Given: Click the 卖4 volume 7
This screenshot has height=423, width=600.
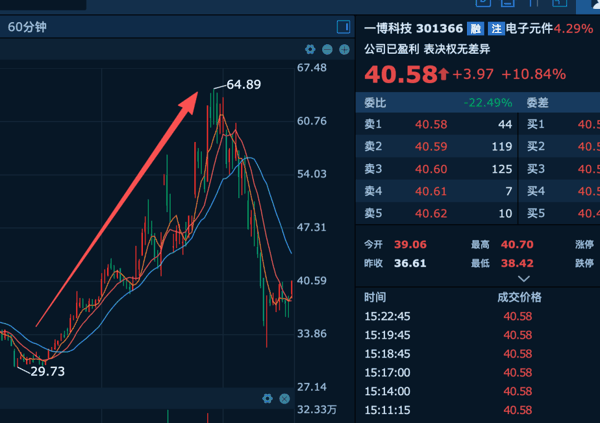Looking at the screenshot, I should [509, 191].
